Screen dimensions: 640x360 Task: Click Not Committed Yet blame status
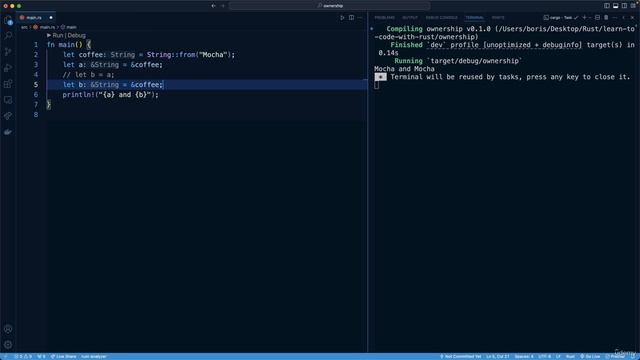pos(460,356)
